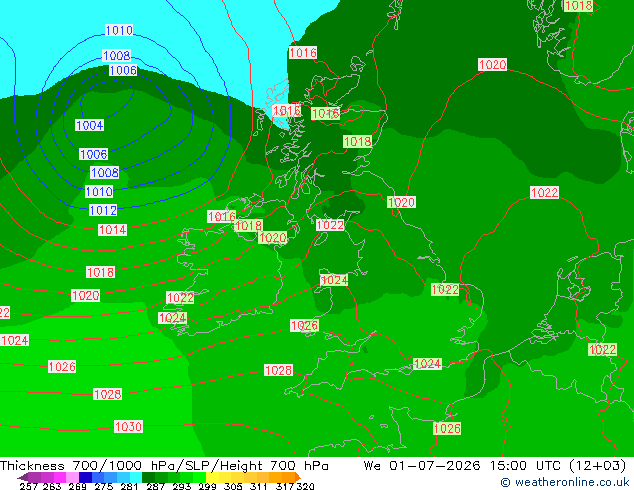Select the dark green legend swatch at 287
This screenshot has height=490, width=634.
click(x=148, y=477)
